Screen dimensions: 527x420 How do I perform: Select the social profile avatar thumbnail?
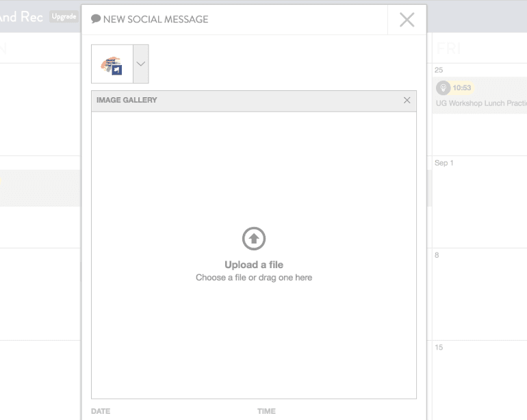click(112, 64)
